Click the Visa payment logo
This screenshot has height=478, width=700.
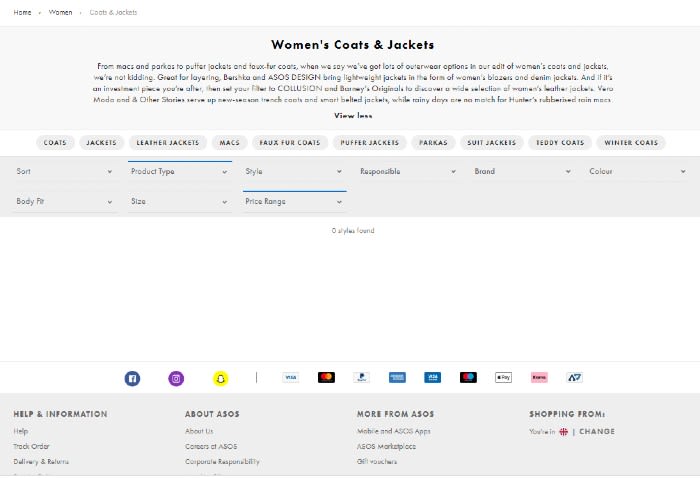click(x=291, y=378)
